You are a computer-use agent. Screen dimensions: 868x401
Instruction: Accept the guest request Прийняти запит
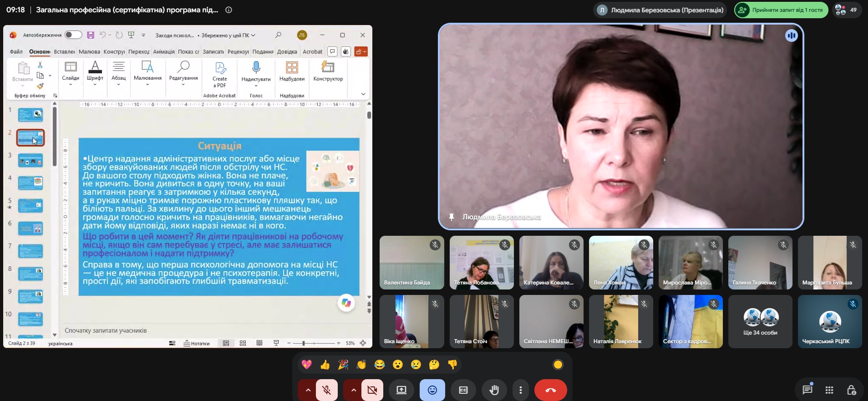(781, 10)
